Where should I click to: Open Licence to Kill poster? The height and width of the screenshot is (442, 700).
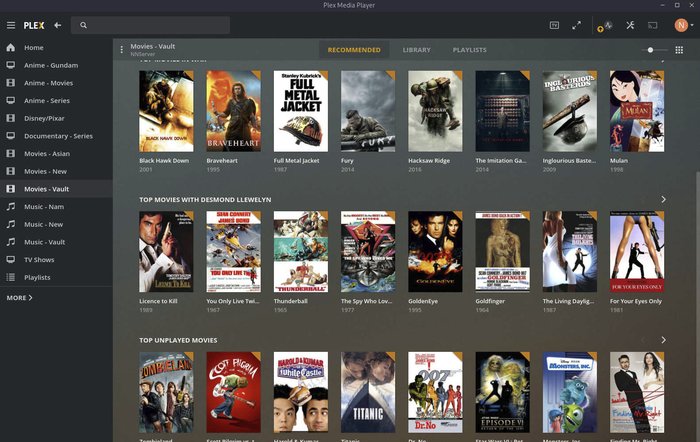[x=166, y=252]
